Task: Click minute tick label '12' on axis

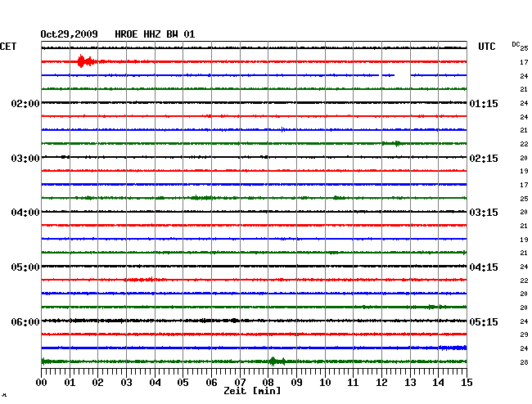Action: click(381, 383)
